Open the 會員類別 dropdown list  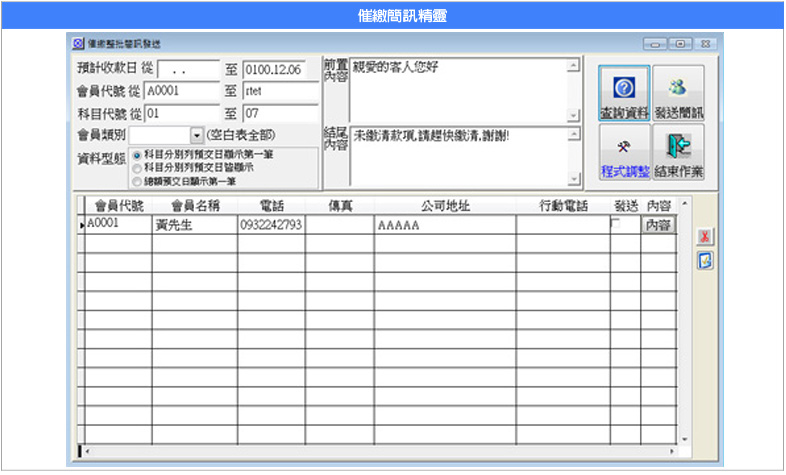pyautogui.click(x=196, y=134)
